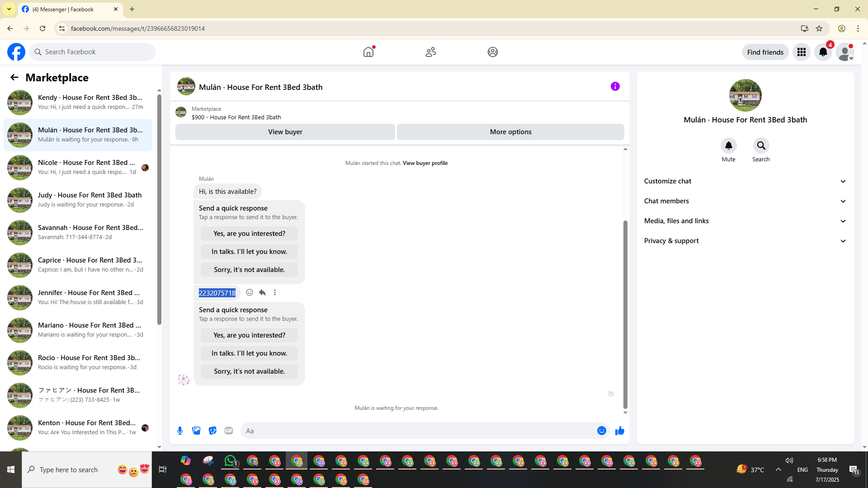Viewport: 868px width, 488px height.
Task: Open the Friends tab in top navigation
Action: click(430, 52)
